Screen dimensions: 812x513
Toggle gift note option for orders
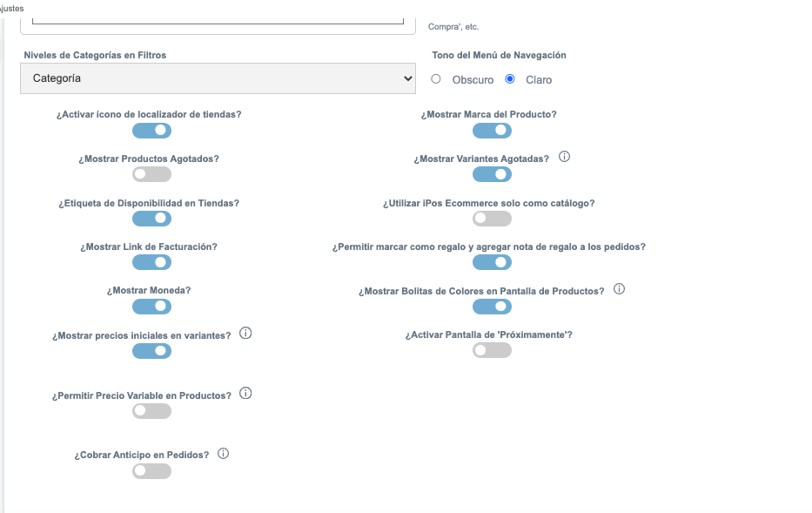point(492,262)
